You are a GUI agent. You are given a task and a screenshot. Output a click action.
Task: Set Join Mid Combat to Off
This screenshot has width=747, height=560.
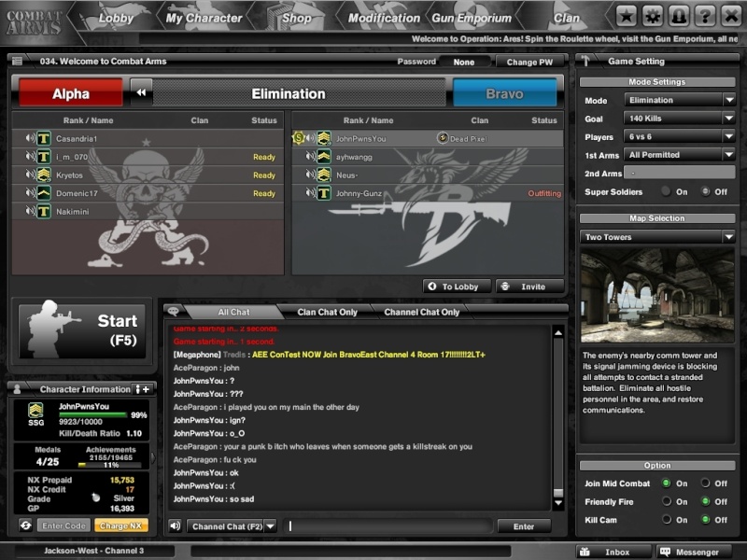click(x=705, y=483)
